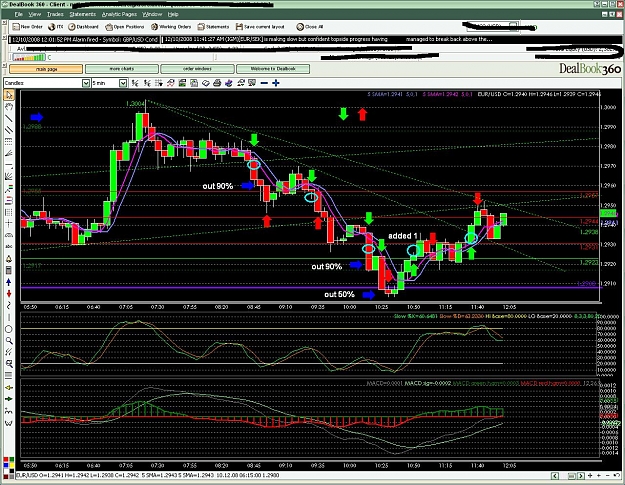The image size is (625, 485).
Task: Collapse the tab bar row via its x box
Action: click(5, 65)
